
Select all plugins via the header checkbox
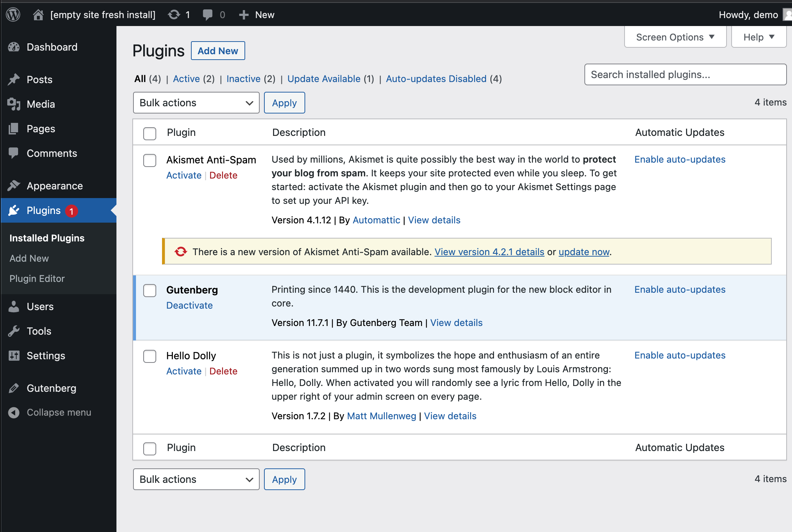[149, 133]
